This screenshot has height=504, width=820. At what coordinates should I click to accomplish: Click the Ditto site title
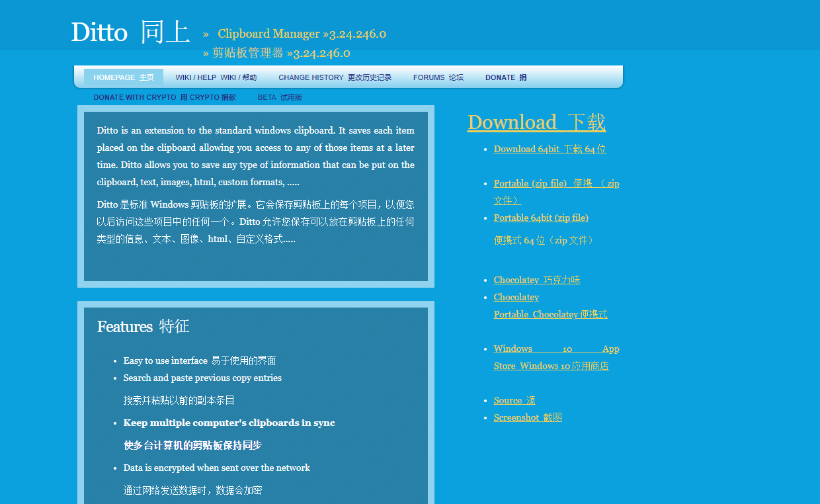tap(131, 32)
